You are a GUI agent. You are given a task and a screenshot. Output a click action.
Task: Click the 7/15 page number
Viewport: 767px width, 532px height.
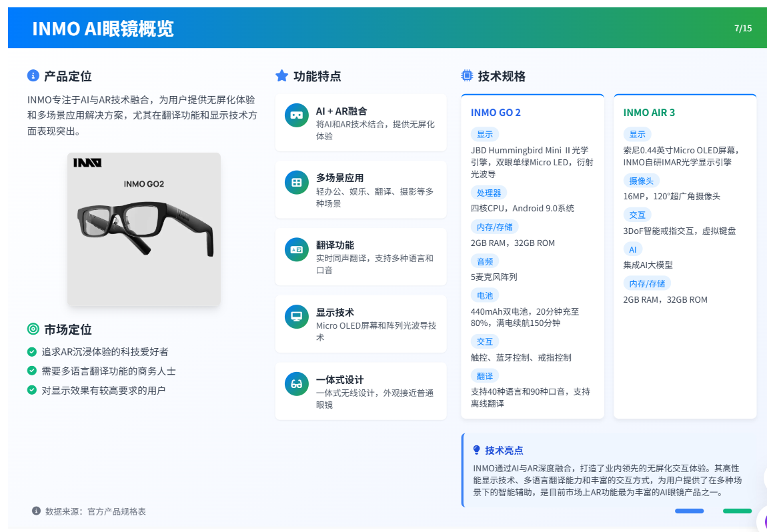tap(743, 29)
